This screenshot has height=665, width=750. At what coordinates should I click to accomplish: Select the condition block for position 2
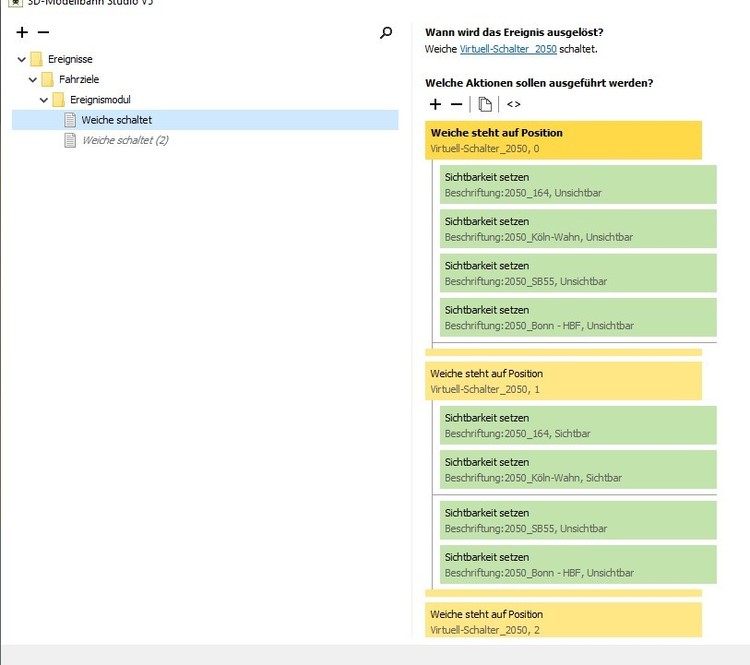point(563,621)
